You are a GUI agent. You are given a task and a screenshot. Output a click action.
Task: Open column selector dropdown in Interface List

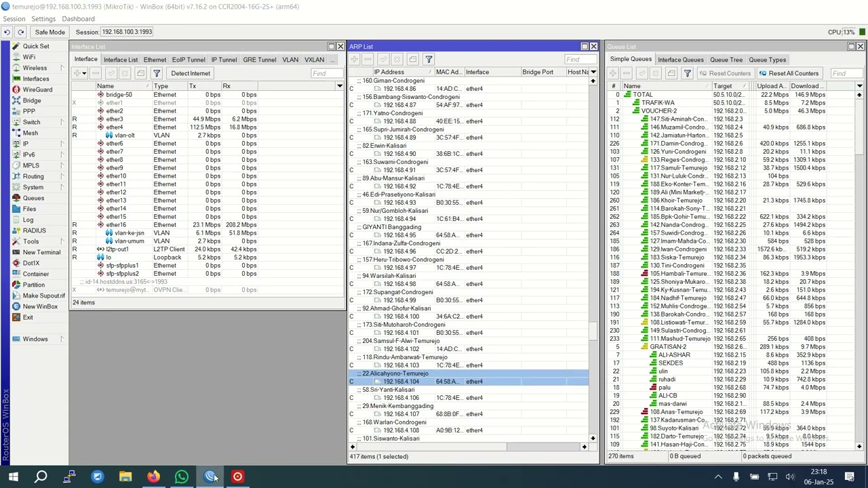pyautogui.click(x=339, y=86)
